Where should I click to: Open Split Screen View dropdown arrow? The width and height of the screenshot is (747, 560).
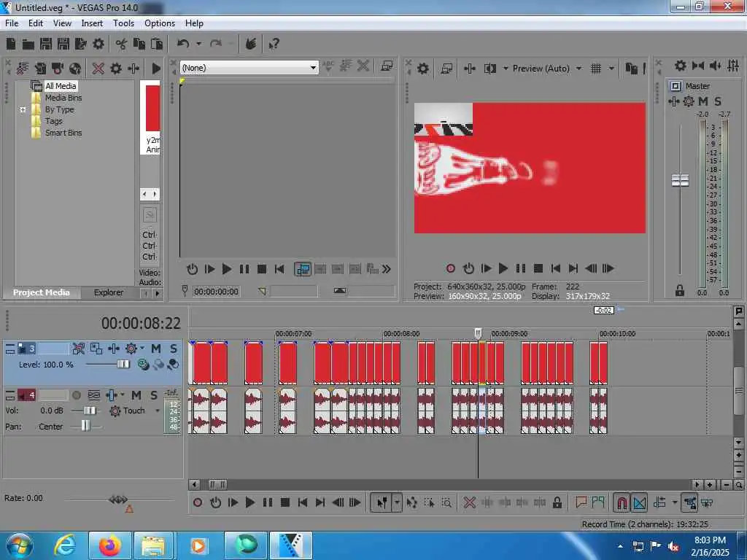click(506, 69)
